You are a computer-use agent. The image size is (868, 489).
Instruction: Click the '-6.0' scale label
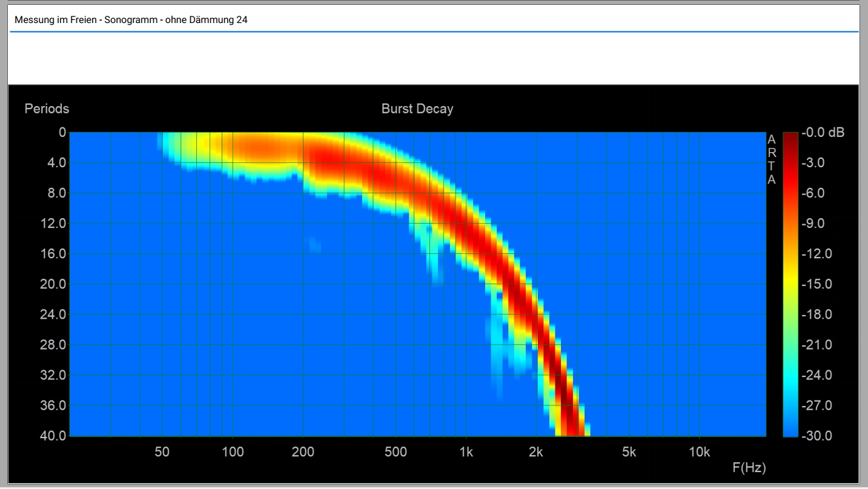pyautogui.click(x=813, y=193)
